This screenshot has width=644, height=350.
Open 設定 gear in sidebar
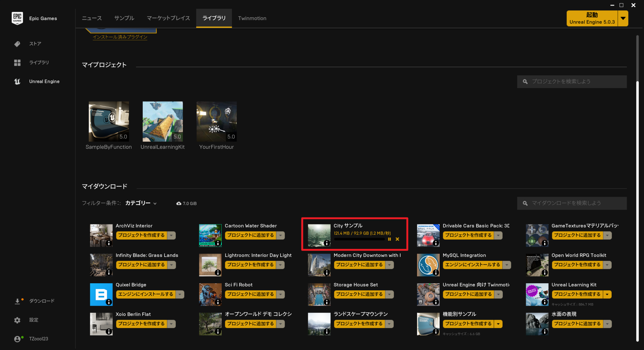click(17, 320)
